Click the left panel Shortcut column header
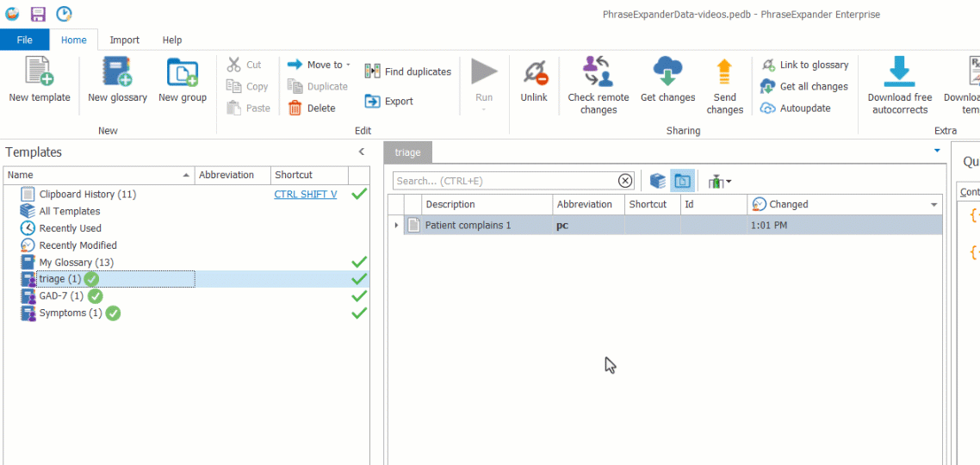Viewport: 980px width, 465px height. (x=309, y=175)
